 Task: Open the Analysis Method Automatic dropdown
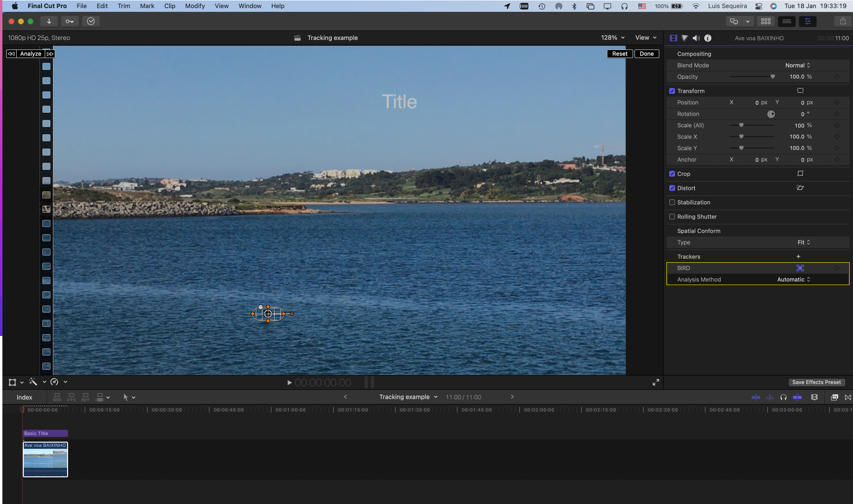[793, 279]
